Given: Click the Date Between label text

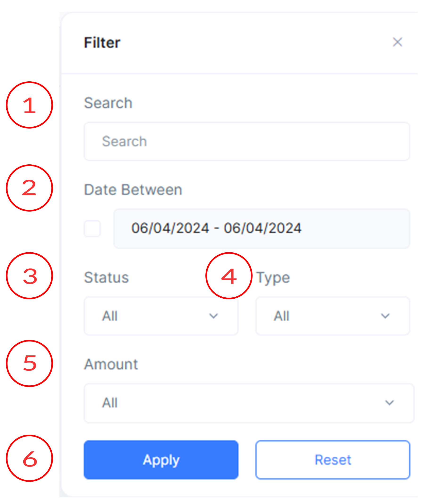Looking at the screenshot, I should (133, 189).
